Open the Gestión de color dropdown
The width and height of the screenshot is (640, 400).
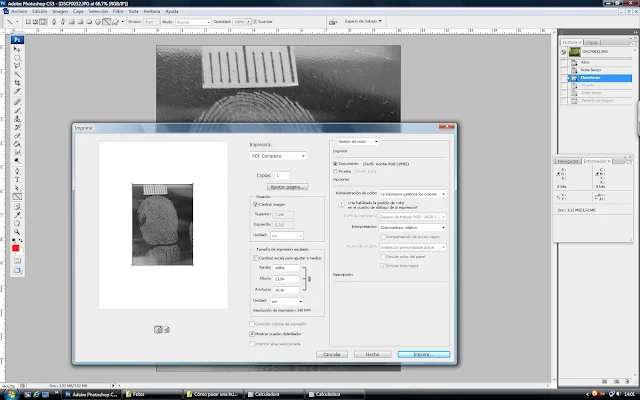click(x=358, y=141)
